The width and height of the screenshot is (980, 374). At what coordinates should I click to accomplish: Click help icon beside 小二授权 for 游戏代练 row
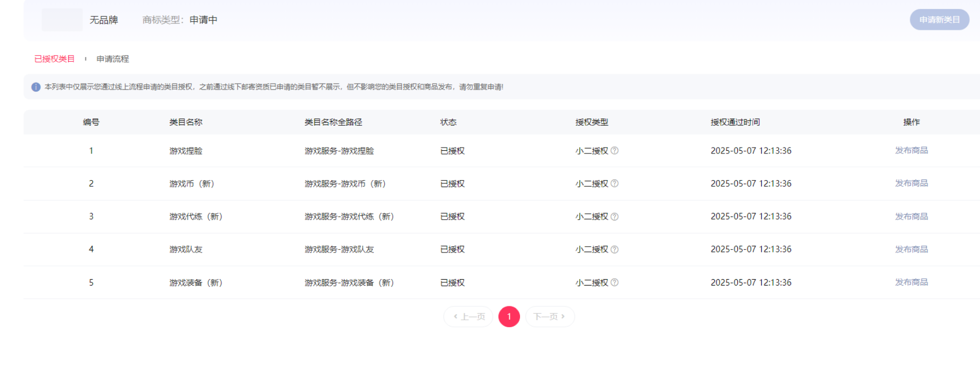[614, 216]
